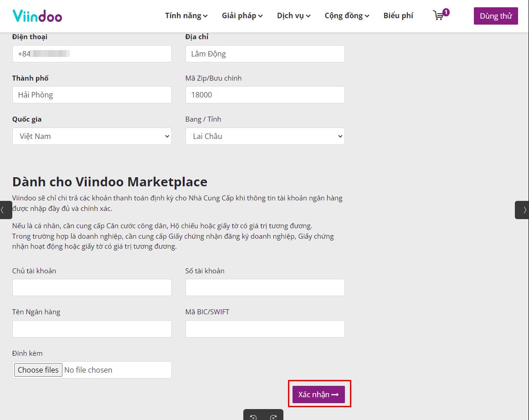Screen dimensions: 529x420
Task: Click the Thành phố input field
Action: click(x=92, y=95)
